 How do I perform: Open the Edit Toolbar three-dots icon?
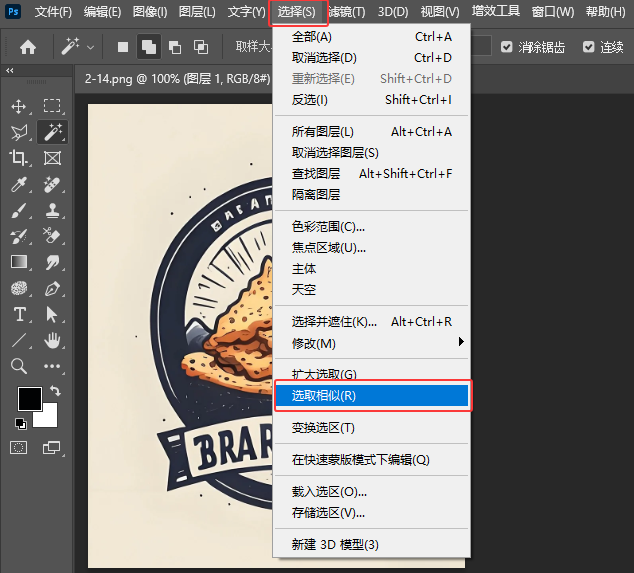(x=52, y=366)
